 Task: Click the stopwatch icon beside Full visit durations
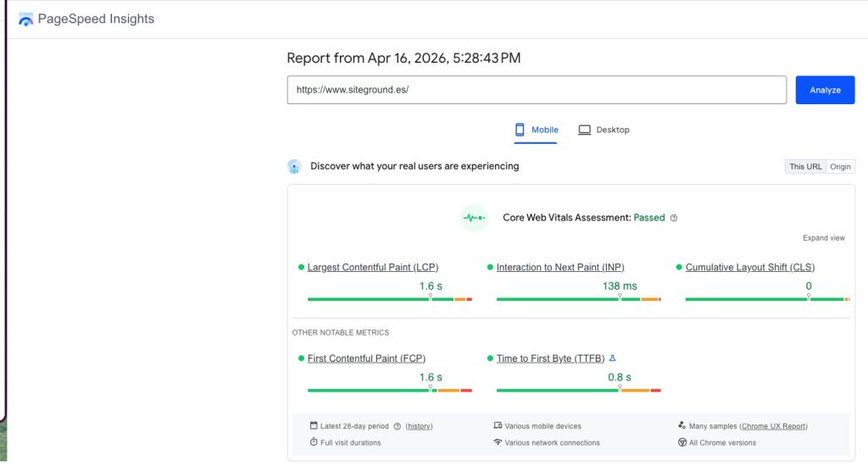pyautogui.click(x=314, y=441)
